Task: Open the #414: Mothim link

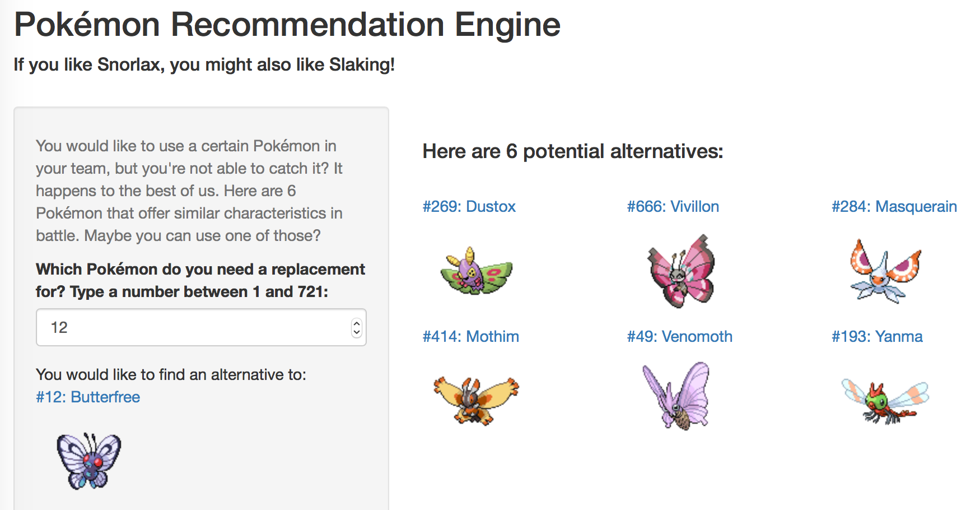Action: (470, 336)
